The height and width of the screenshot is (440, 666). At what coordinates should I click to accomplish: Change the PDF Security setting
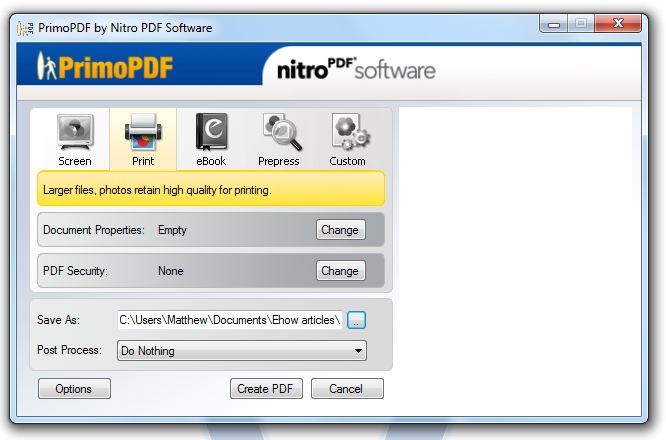[x=341, y=271]
